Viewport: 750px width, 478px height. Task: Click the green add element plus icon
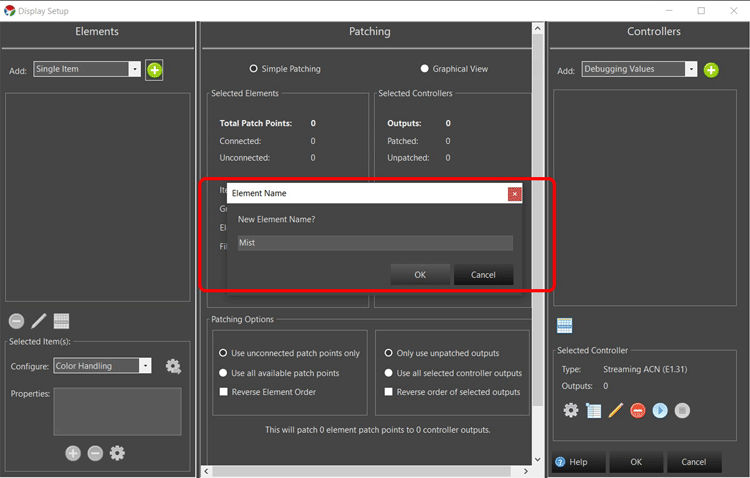pyautogui.click(x=154, y=70)
